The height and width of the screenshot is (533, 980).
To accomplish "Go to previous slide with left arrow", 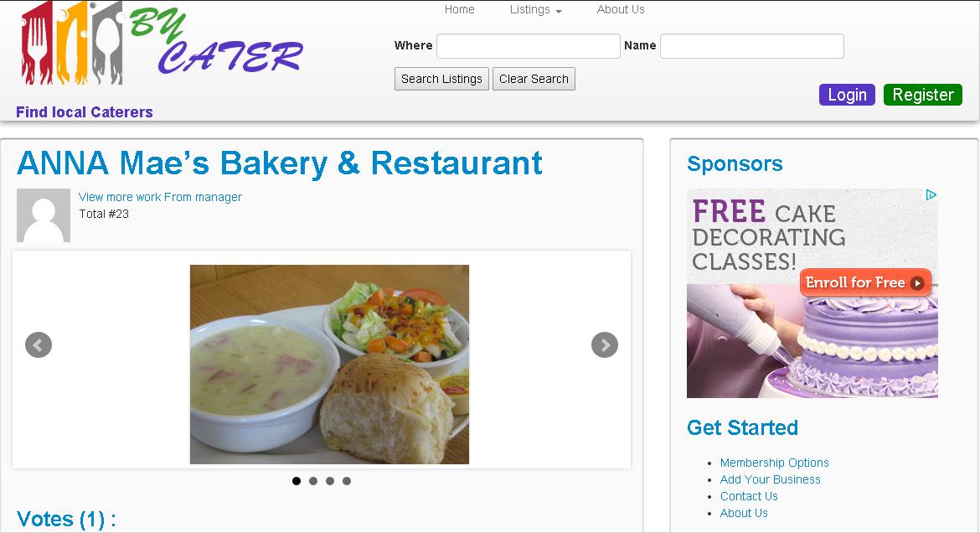I will (x=39, y=344).
